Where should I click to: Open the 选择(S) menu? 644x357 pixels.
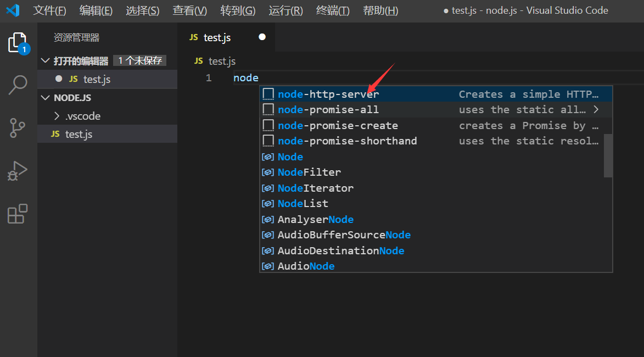pos(143,10)
